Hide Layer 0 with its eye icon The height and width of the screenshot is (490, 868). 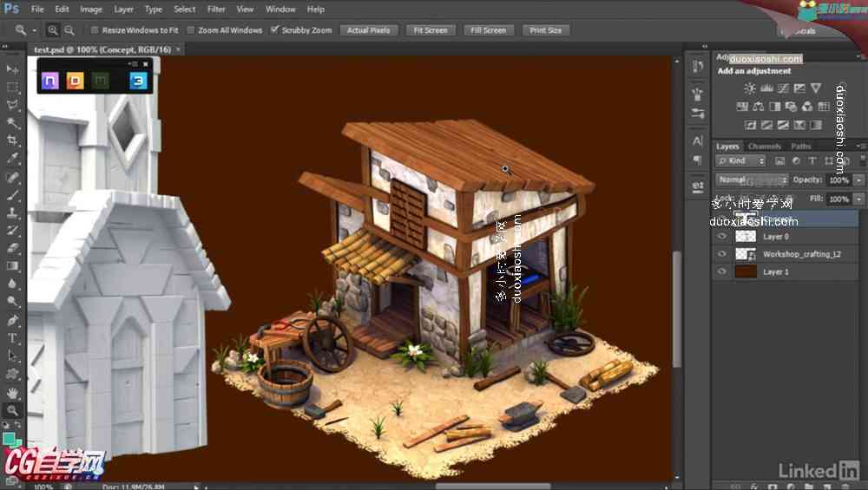[x=721, y=237]
